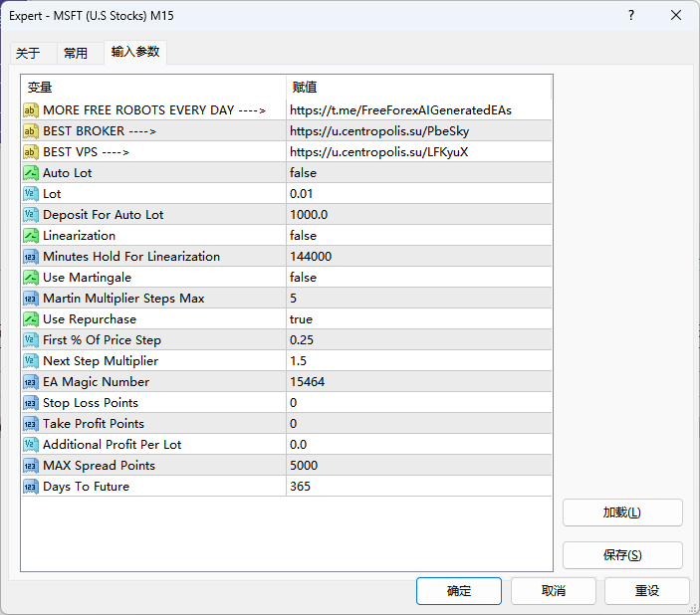Switch to the 关于 tab
Viewport: 700px width, 615px height.
(28, 54)
